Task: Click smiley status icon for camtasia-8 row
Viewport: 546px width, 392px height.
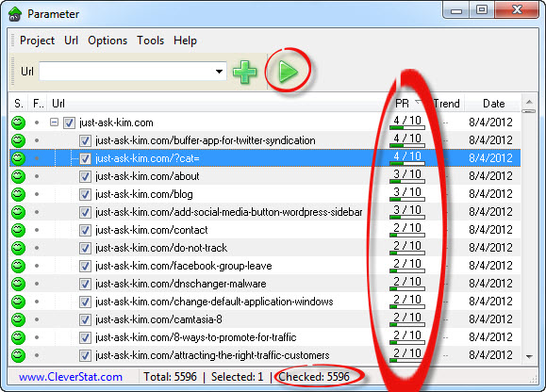Action: pyautogui.click(x=19, y=319)
